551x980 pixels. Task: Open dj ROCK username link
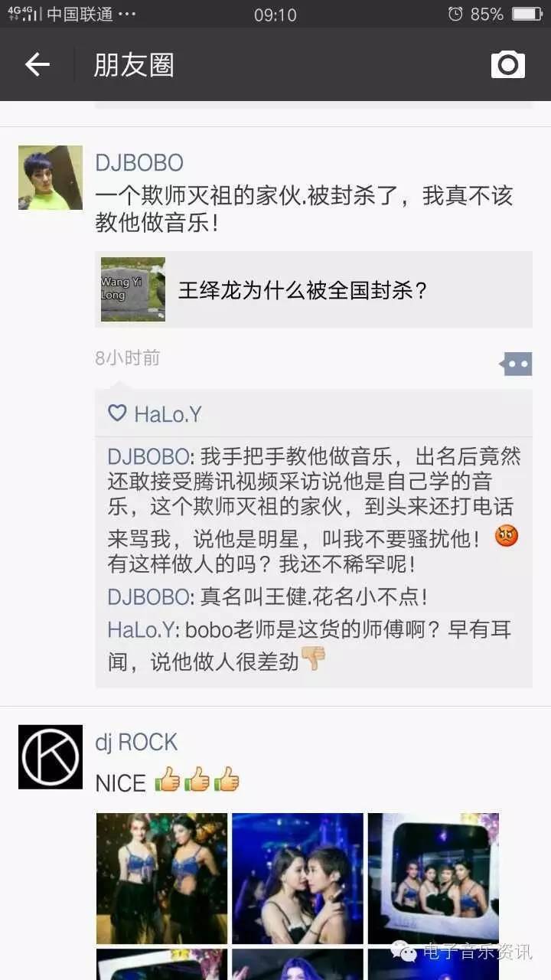pyautogui.click(x=136, y=741)
